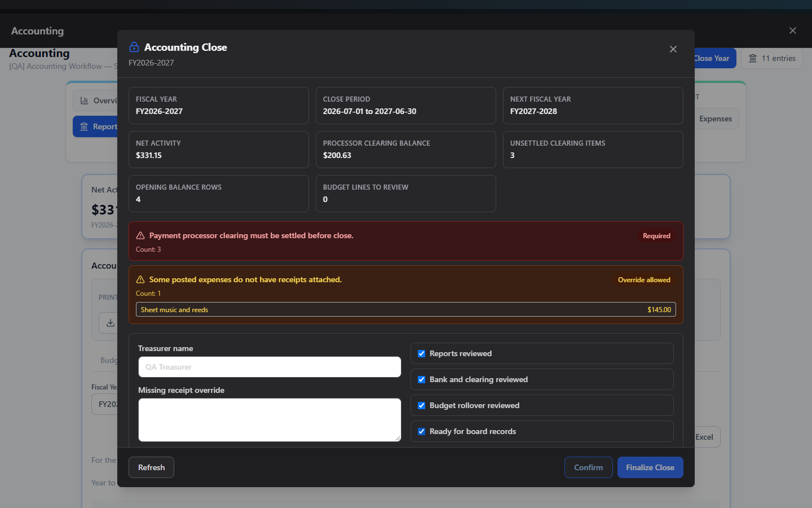812x508 pixels.
Task: Focus the Treasurer name field
Action: click(270, 367)
